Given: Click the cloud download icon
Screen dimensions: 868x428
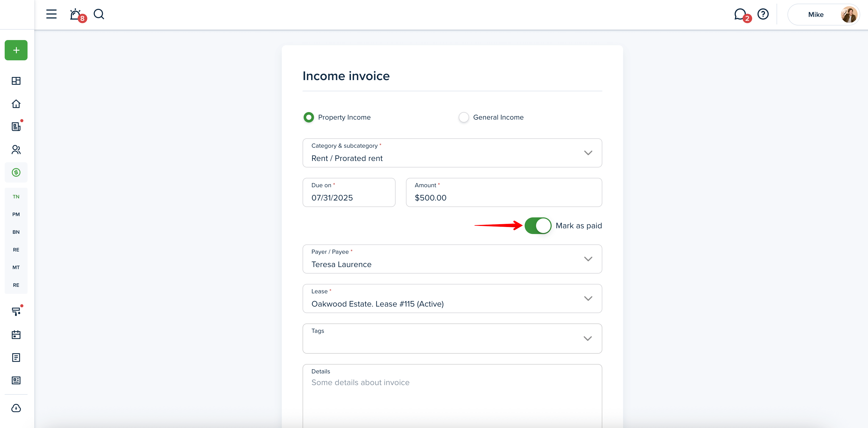Looking at the screenshot, I should 16,408.
